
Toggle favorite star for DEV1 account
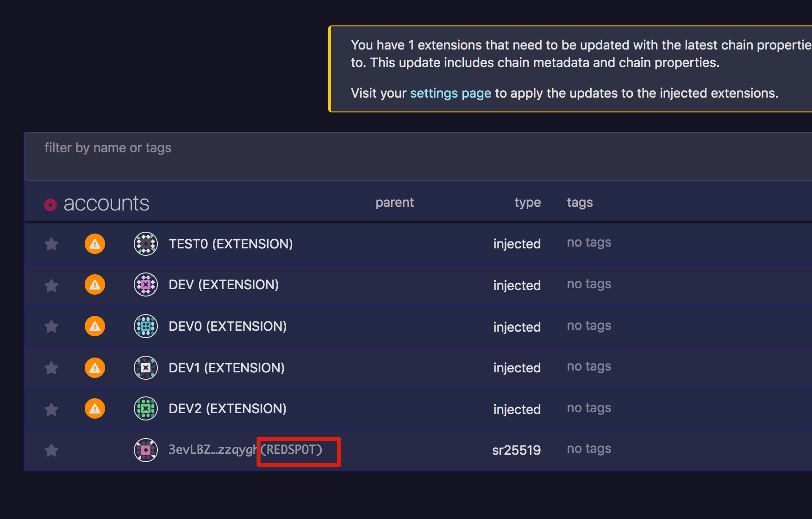pos(51,368)
